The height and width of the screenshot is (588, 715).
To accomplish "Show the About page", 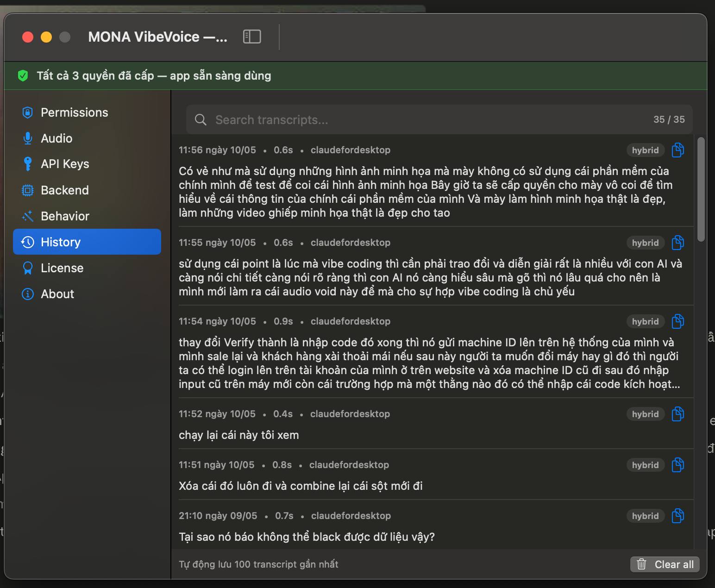I will pyautogui.click(x=87, y=294).
